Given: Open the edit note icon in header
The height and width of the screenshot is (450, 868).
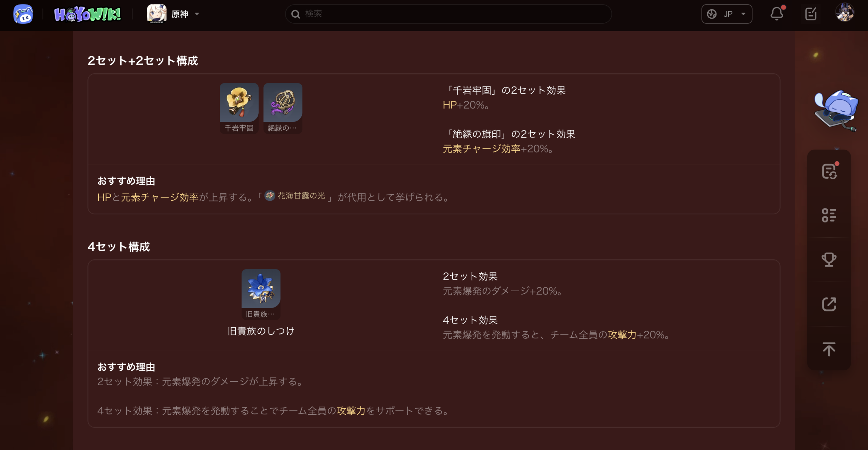Looking at the screenshot, I should pyautogui.click(x=811, y=14).
